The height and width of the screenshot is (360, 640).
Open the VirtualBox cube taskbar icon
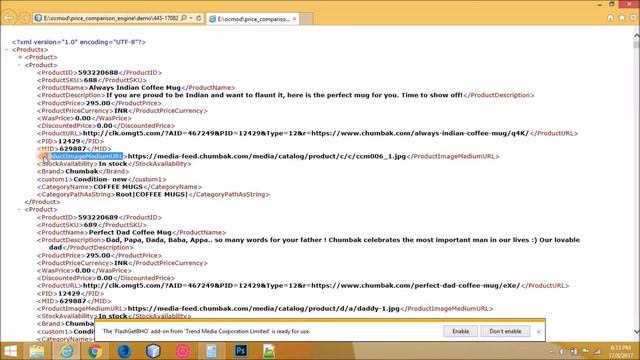point(153,351)
